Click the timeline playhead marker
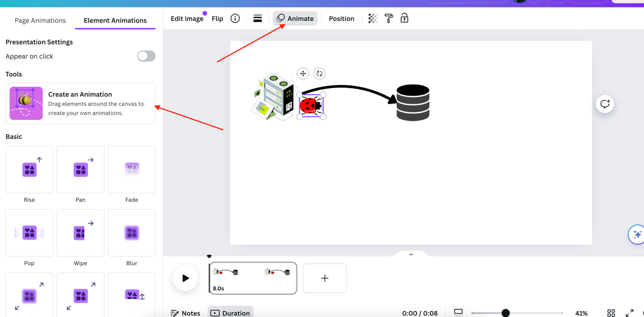 [x=209, y=256]
